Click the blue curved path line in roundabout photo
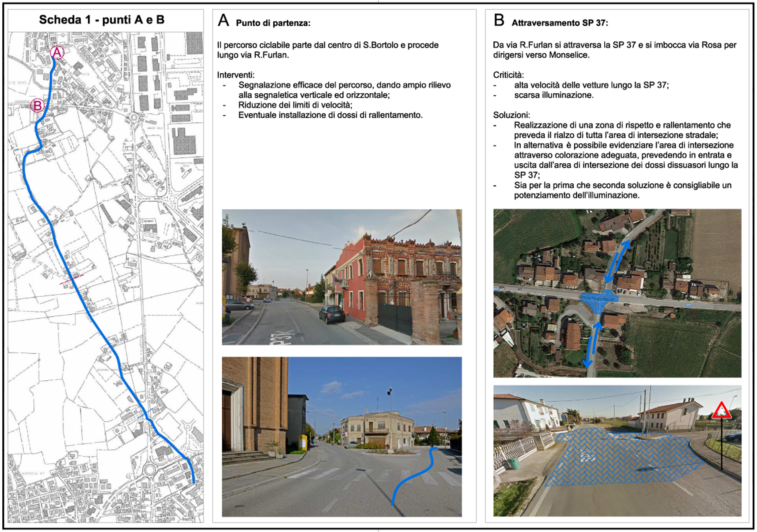Image resolution: width=757 pixels, height=532 pixels. pos(414,476)
